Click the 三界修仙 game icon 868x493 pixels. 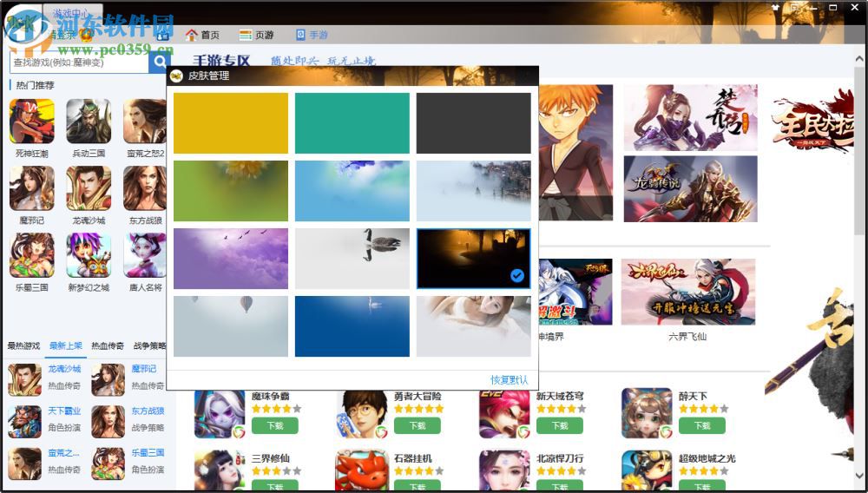(x=220, y=471)
